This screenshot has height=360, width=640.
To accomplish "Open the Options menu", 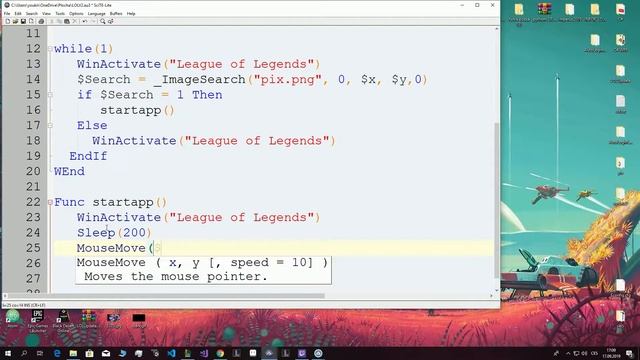I will click(x=76, y=13).
